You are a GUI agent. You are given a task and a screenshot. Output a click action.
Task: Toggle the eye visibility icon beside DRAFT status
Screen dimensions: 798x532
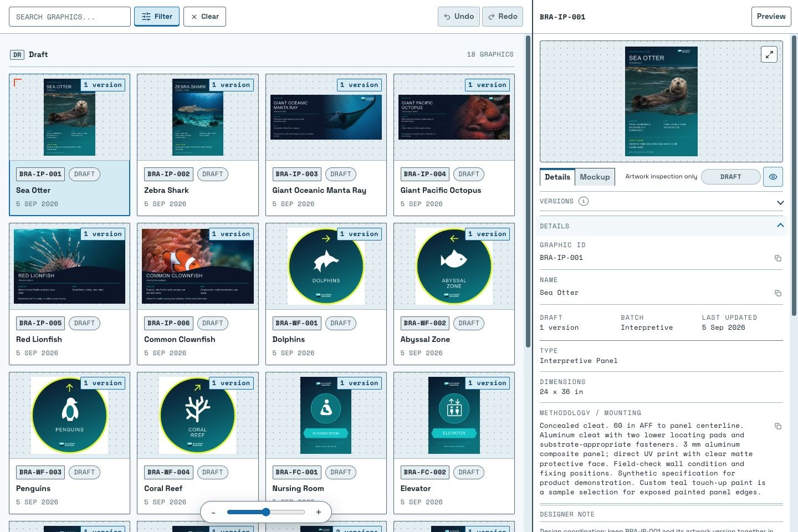click(x=773, y=177)
